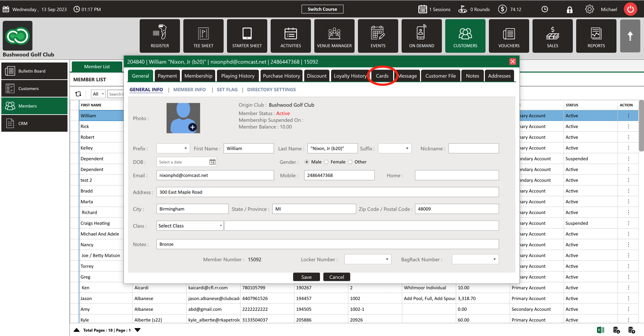Select the Female gender radio button
Viewport: 644px width, 336px height.
[x=326, y=162]
